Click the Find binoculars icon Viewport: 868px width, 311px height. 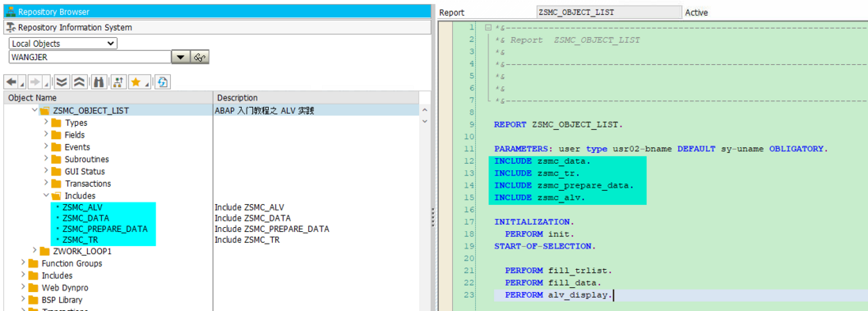pyautogui.click(x=99, y=82)
